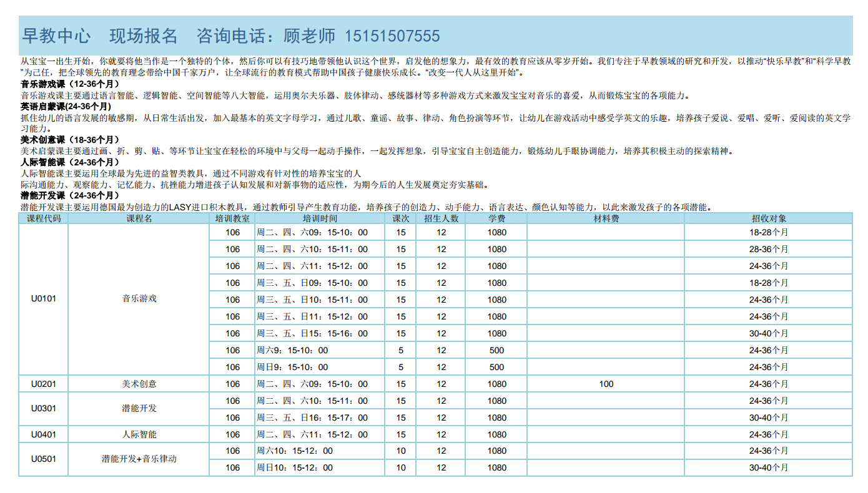Click the 音乐游戏课 (12-36个月) heading
This screenshot has height=493, width=868.
(69, 84)
